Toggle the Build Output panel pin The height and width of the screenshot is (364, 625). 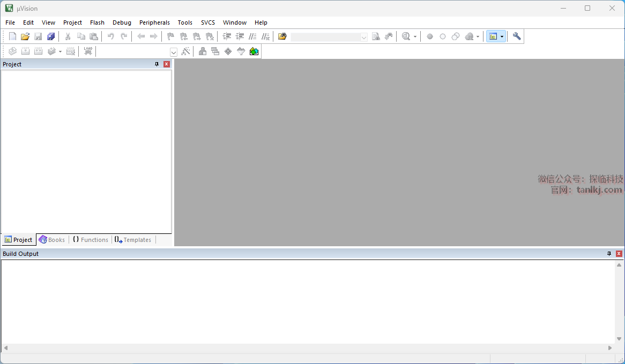pos(609,254)
